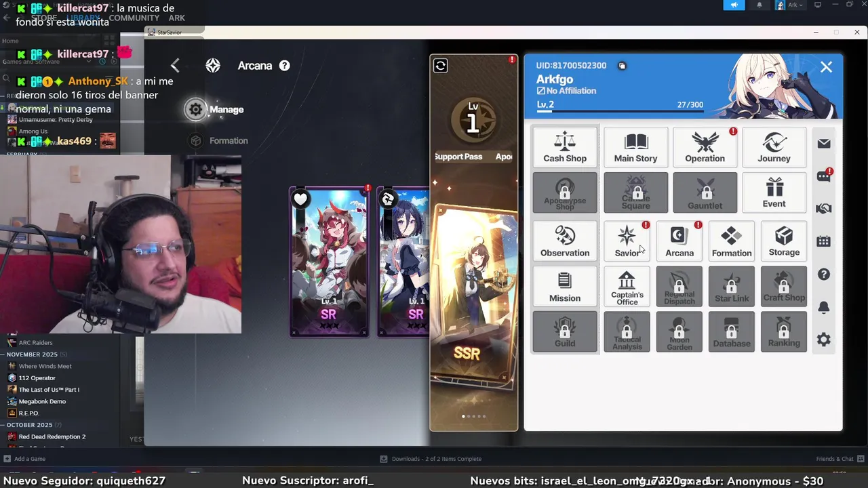This screenshot has height=488, width=868.
Task: Open the notification bell in the sidebar
Action: point(824,307)
